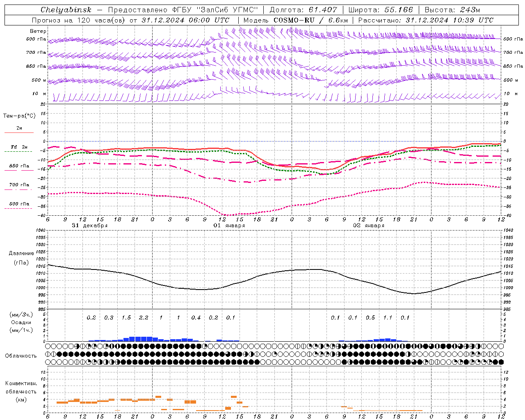
Task: Click the '01 января' date label
Action: (x=229, y=226)
